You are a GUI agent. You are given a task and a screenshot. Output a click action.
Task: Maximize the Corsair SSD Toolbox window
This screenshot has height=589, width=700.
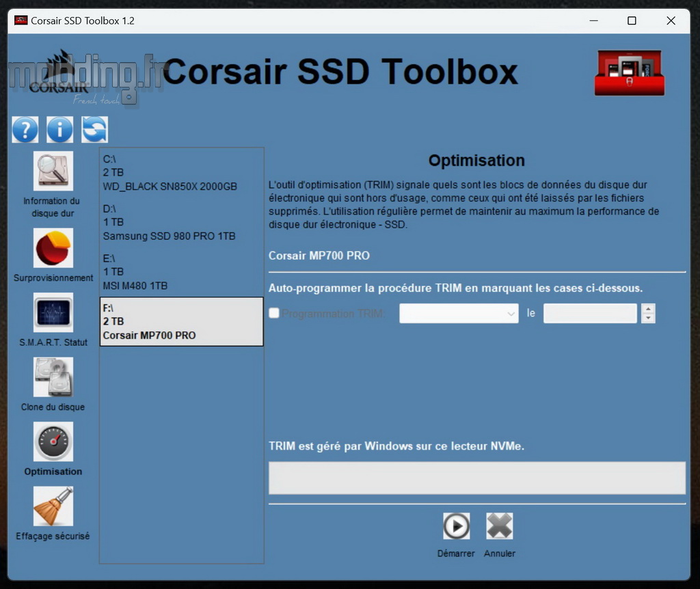[632, 20]
